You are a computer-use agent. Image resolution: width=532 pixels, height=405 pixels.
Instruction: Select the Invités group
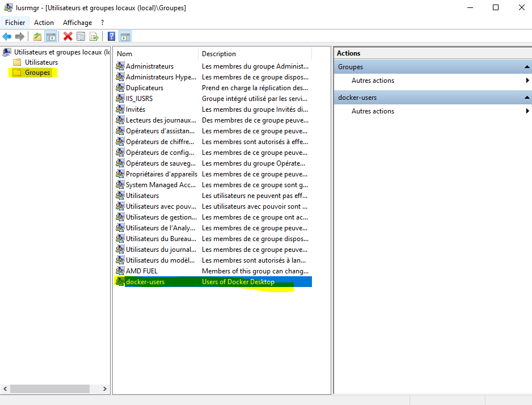(136, 109)
